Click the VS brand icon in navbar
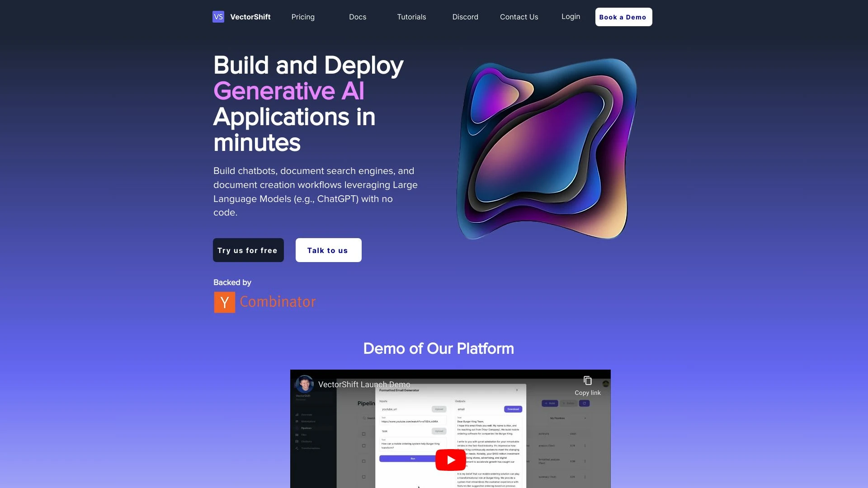The image size is (868, 488). [x=218, y=16]
